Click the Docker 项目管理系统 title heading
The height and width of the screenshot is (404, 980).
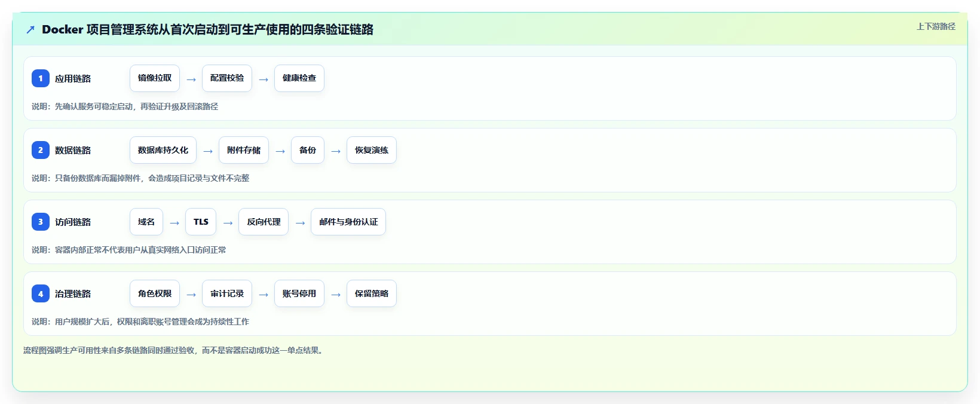click(207, 29)
